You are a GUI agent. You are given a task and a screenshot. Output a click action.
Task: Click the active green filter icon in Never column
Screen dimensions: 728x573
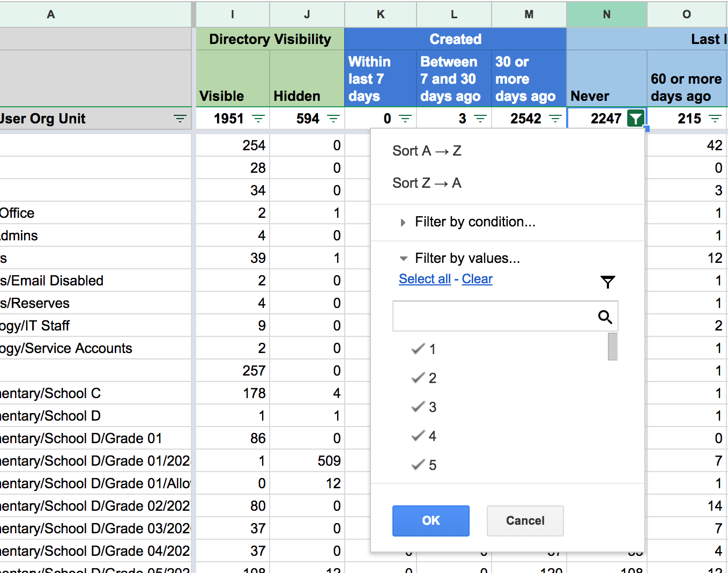635,119
